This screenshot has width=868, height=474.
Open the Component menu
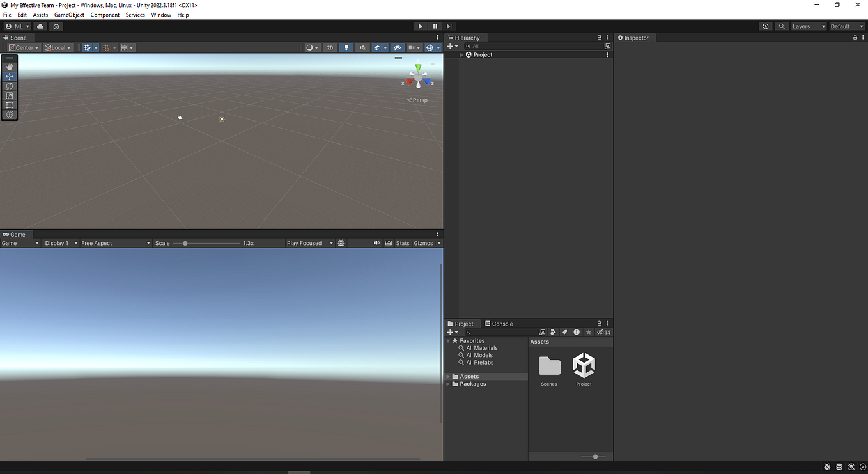point(105,15)
